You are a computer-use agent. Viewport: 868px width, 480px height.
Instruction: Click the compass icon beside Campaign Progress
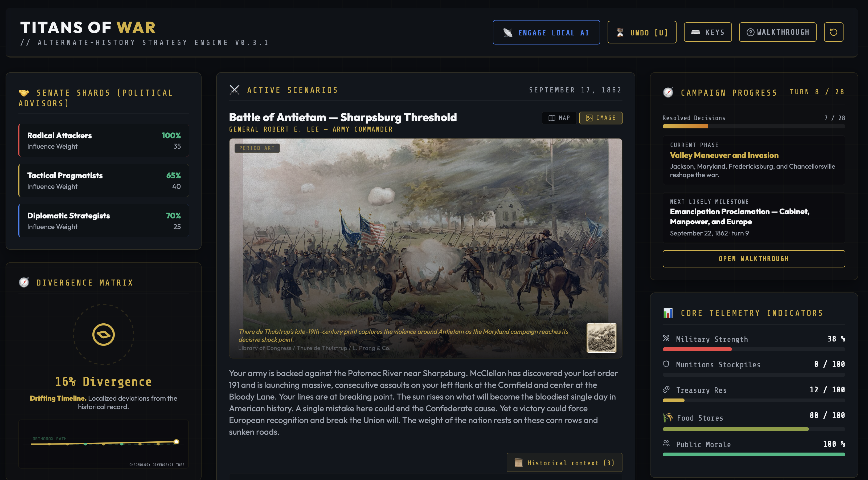click(x=668, y=92)
